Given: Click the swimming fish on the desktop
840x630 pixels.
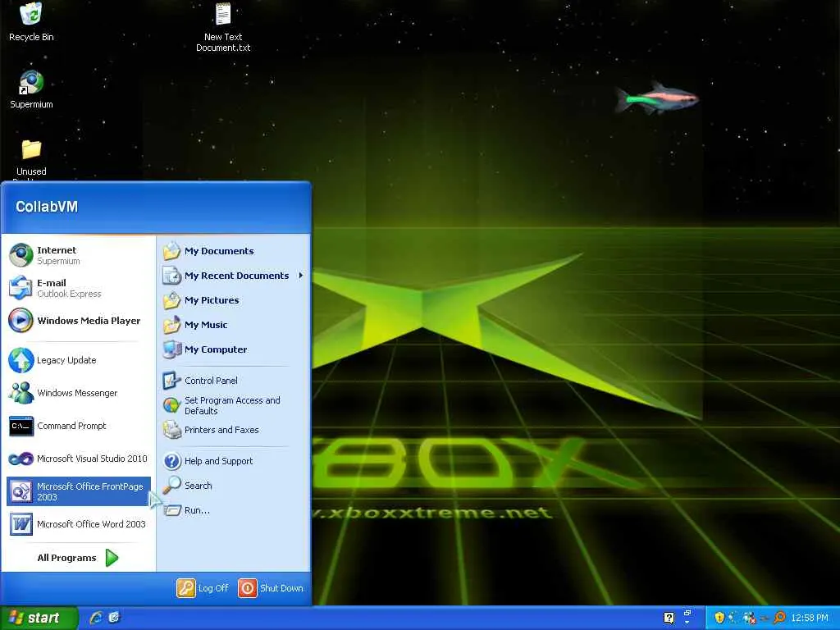Looking at the screenshot, I should click(x=657, y=98).
